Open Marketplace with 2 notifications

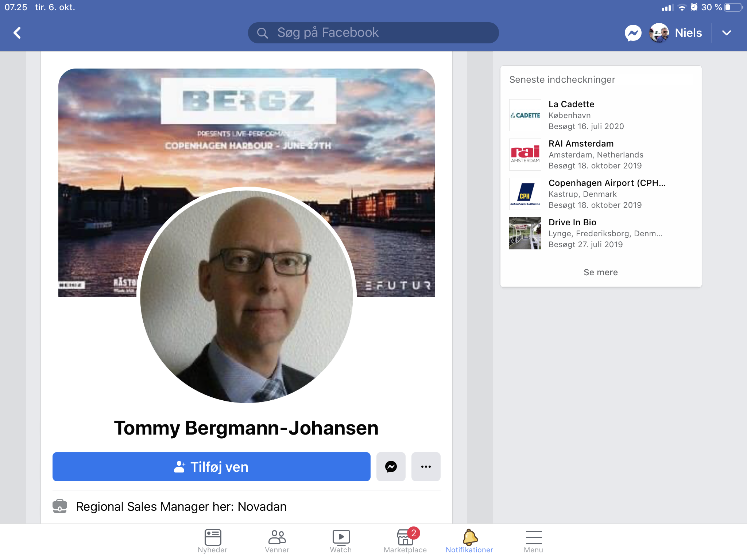(405, 541)
